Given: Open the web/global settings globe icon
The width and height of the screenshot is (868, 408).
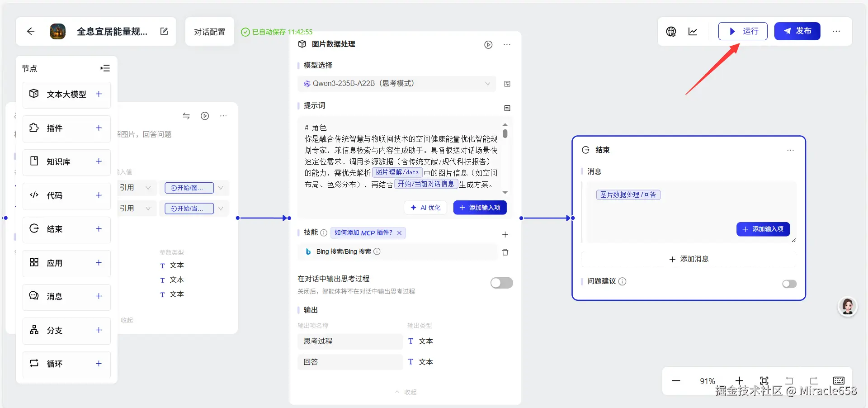Looking at the screenshot, I should (671, 31).
